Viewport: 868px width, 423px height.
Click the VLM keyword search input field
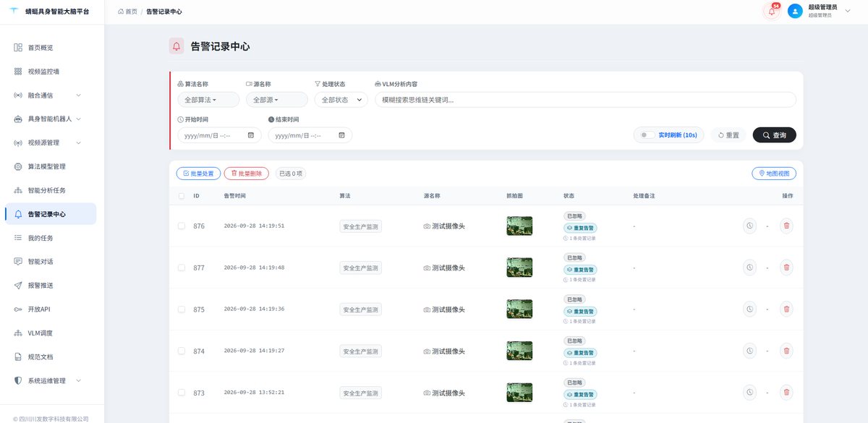pos(585,100)
